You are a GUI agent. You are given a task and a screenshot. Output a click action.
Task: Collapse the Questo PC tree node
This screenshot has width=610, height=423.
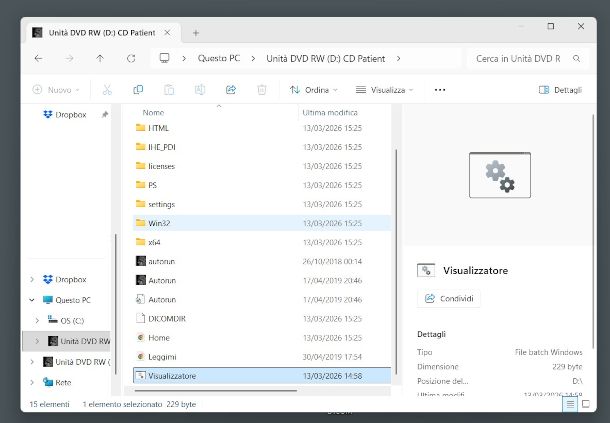click(x=32, y=300)
